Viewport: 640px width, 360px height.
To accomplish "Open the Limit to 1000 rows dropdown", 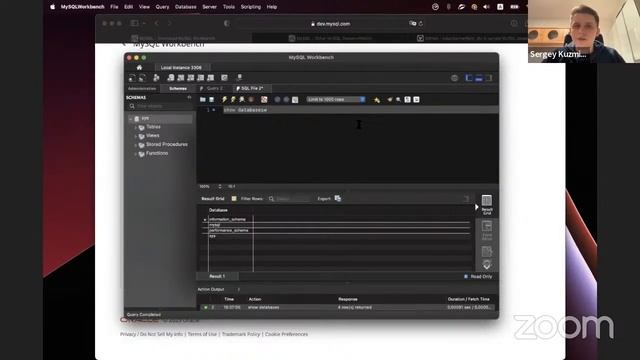I will point(336,100).
